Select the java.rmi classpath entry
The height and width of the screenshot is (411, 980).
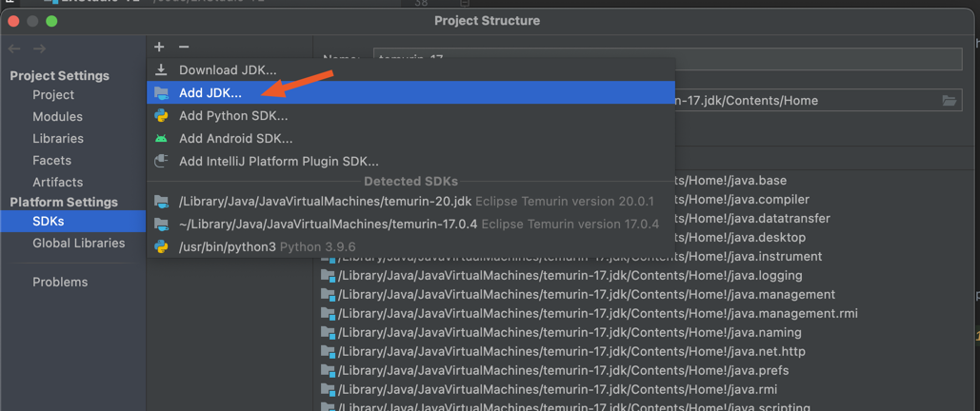coord(549,390)
